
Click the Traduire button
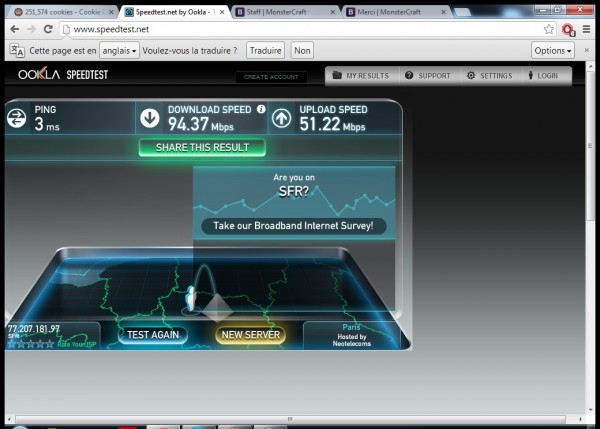tap(266, 51)
